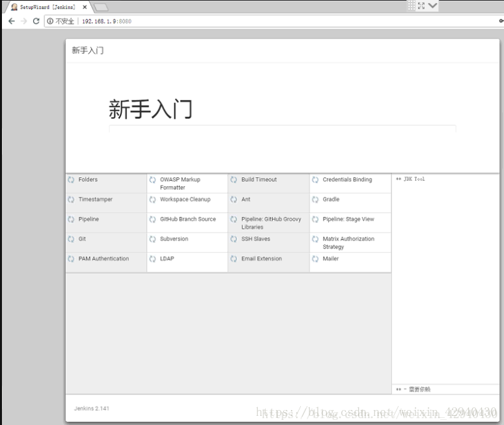Click the spinner icon beside Credentials Binding
This screenshot has width=504, height=425.
315,180
